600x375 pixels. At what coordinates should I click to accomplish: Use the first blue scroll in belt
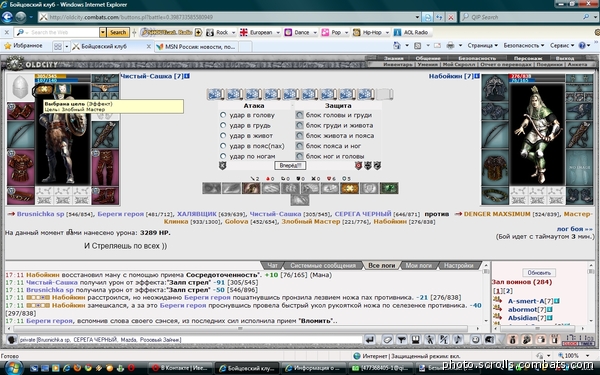(x=215, y=94)
